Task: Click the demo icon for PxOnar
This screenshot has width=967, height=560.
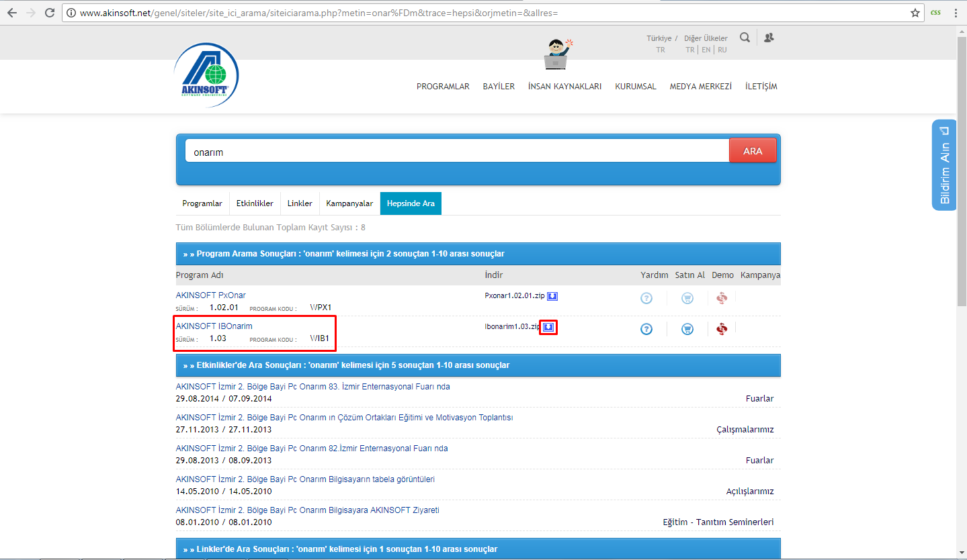Action: click(x=722, y=298)
